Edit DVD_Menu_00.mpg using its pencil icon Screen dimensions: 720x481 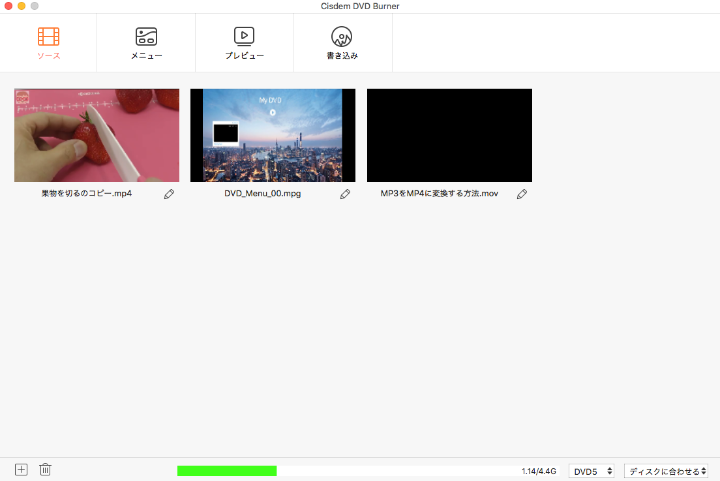(x=345, y=194)
